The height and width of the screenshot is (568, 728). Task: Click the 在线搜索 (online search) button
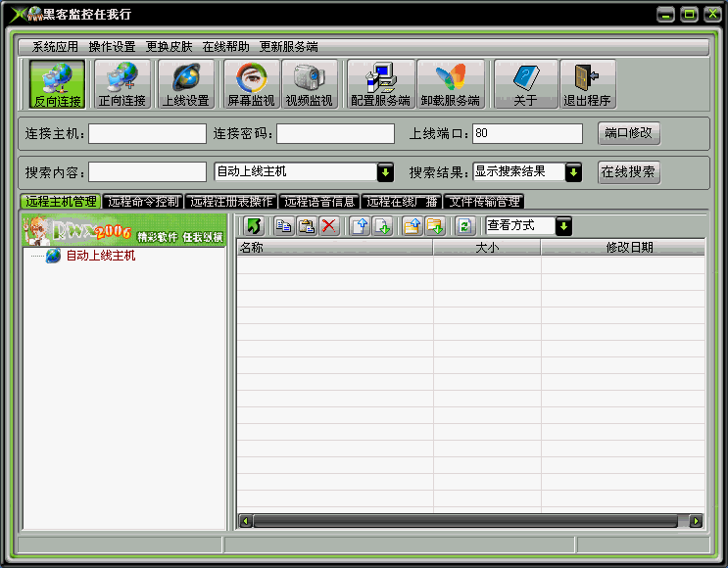pos(629,172)
